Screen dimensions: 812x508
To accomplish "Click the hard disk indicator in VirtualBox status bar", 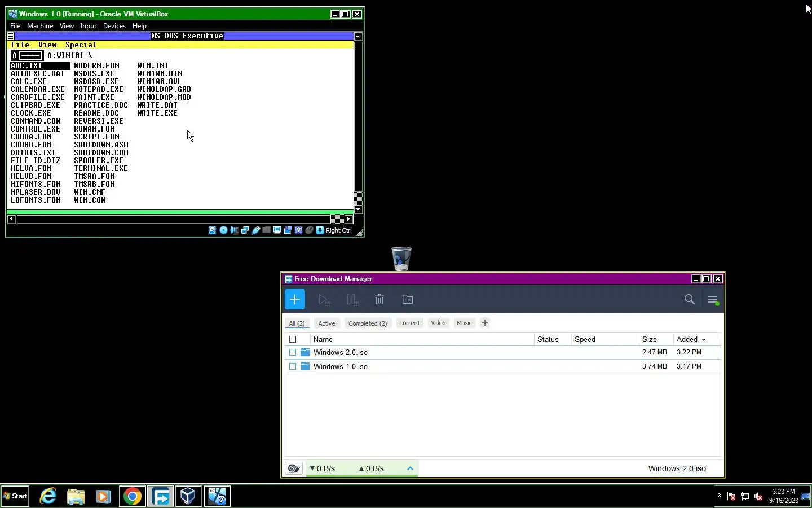I will pos(213,230).
